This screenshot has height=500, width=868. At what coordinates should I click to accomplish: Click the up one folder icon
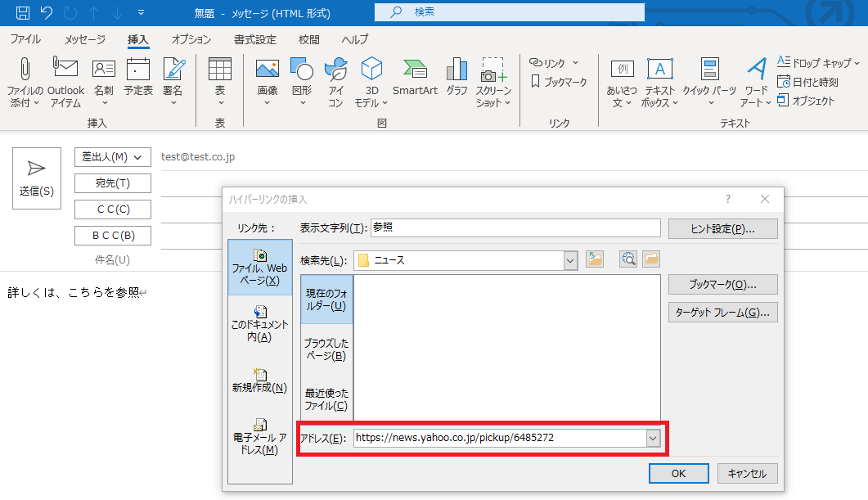pyautogui.click(x=595, y=259)
